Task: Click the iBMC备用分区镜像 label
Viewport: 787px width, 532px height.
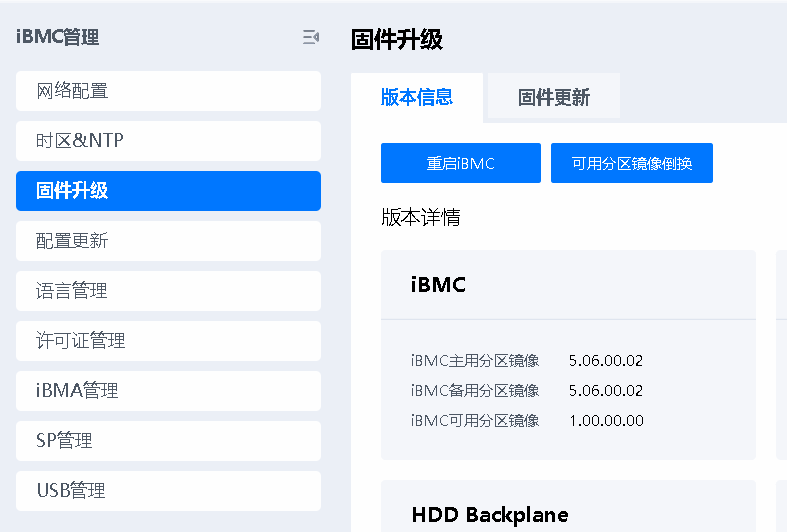Action: (x=475, y=391)
